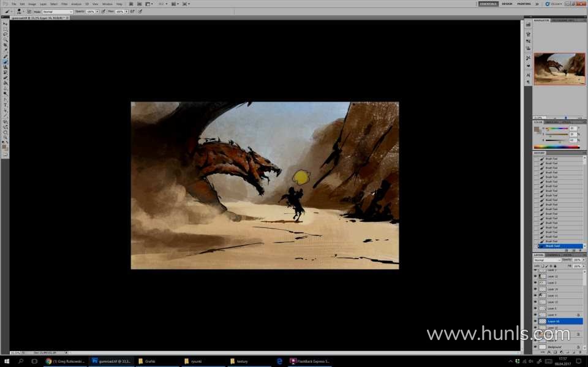This screenshot has width=588, height=367.
Task: Toggle pressure for size button
Action: [x=140, y=12]
